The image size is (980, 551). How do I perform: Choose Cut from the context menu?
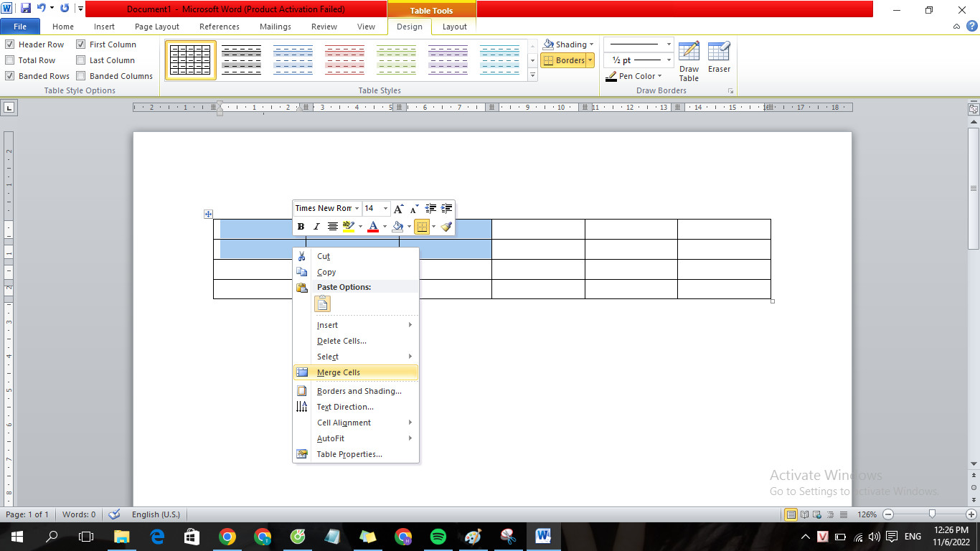point(356,256)
